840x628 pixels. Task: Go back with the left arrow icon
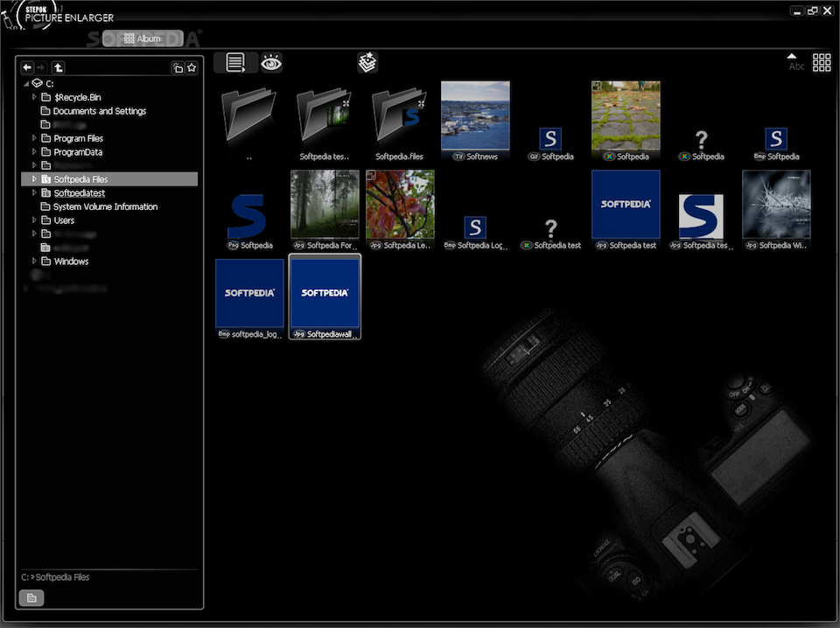(27, 67)
